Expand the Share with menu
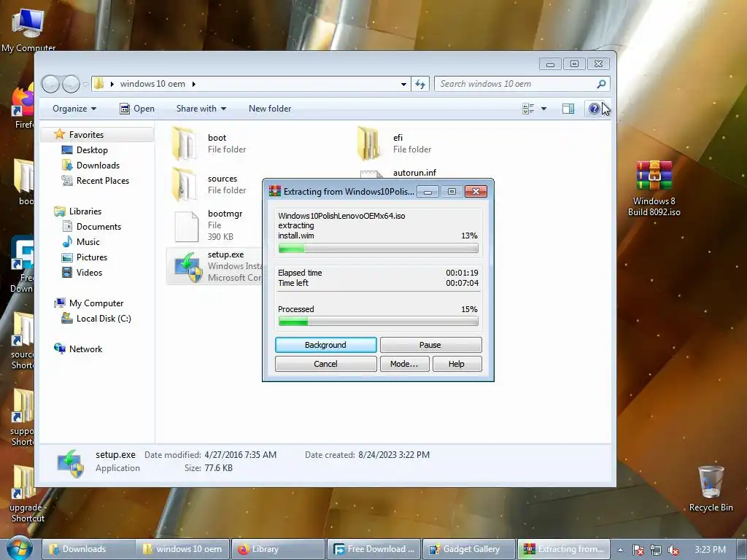This screenshot has height=560, width=747. (201, 109)
